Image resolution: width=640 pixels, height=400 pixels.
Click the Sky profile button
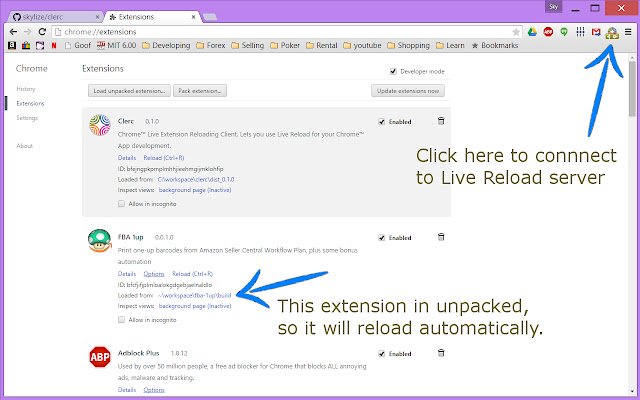553,7
